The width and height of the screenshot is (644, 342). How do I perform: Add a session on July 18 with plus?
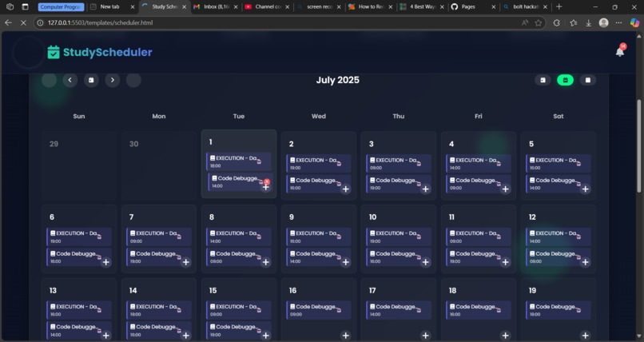coord(506,336)
